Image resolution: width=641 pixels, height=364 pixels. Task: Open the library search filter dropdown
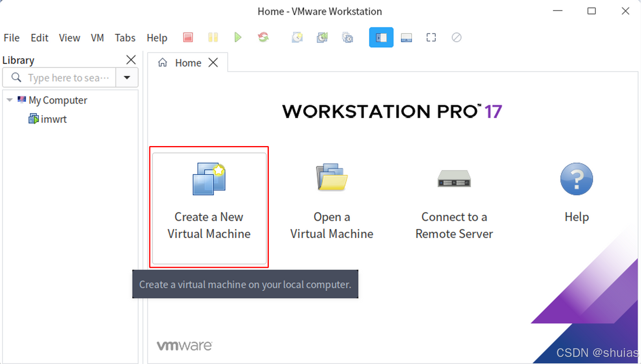pos(127,77)
